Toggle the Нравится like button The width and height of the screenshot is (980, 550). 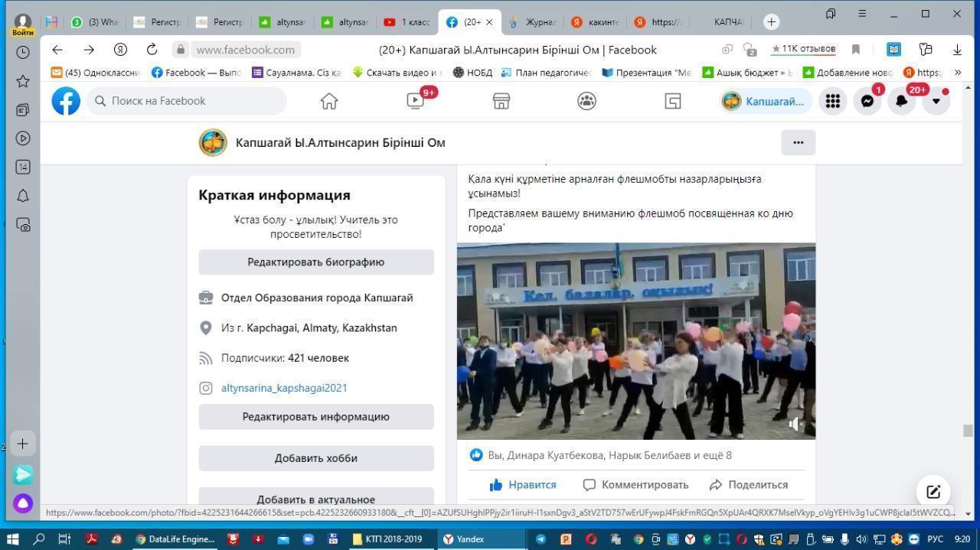pyautogui.click(x=522, y=484)
